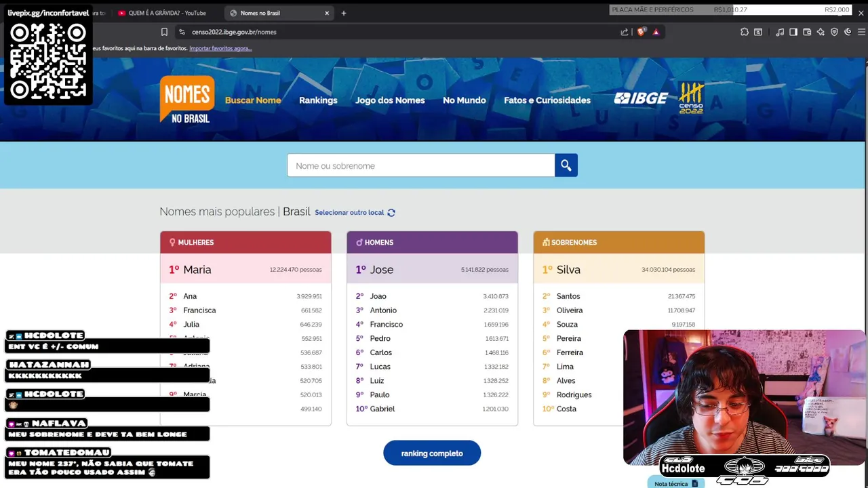Open Fatos e Curiosidades menu item
This screenshot has width=868, height=488.
(547, 100)
